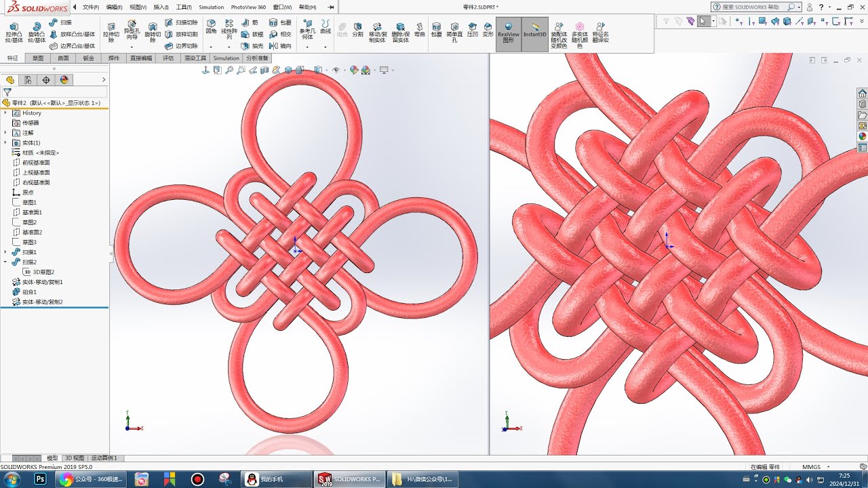Open the 工具(T) menu
The image size is (868, 488).
click(184, 7)
